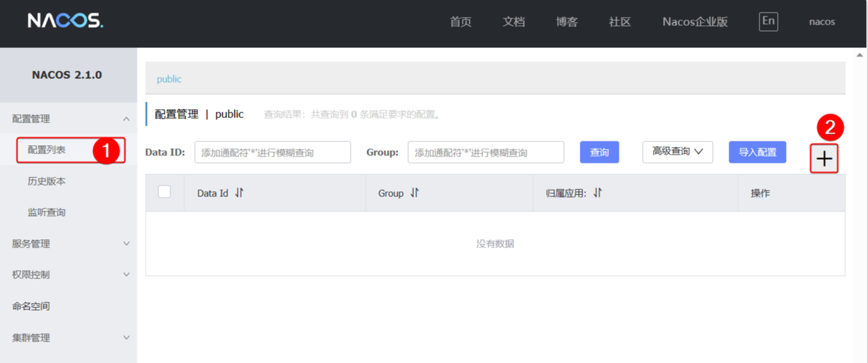Open 社区 in the top navigation

click(619, 21)
